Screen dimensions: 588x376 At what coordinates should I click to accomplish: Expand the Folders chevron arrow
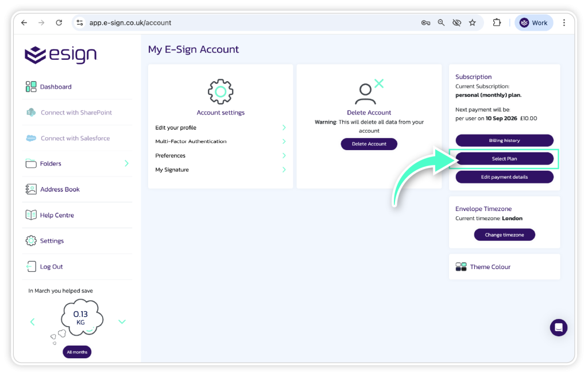[126, 163]
